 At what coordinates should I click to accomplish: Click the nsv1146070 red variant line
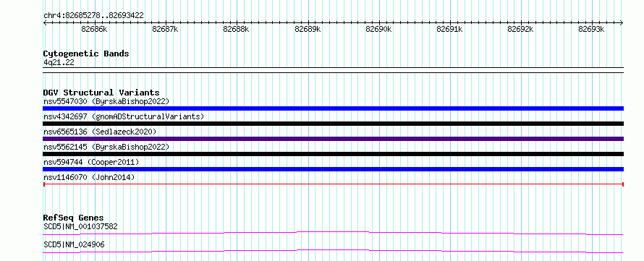(x=333, y=184)
